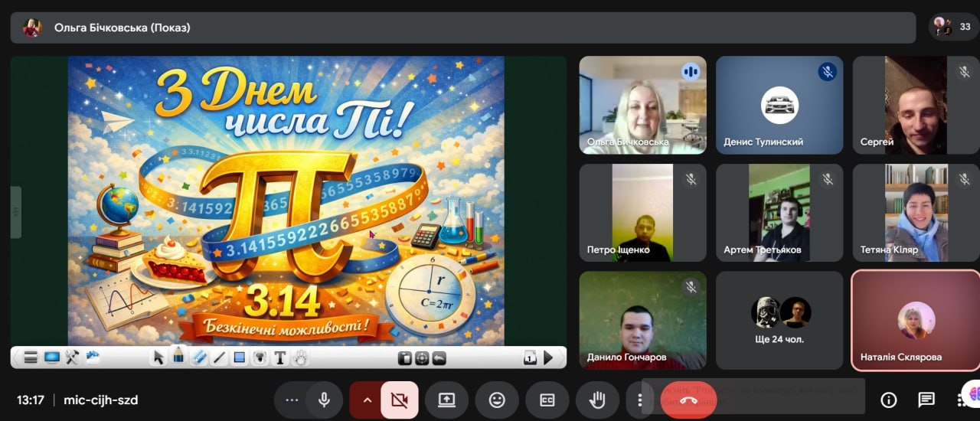Select the eraser tool in whiteboard toolbar
The width and height of the screenshot is (980, 421).
point(198,357)
